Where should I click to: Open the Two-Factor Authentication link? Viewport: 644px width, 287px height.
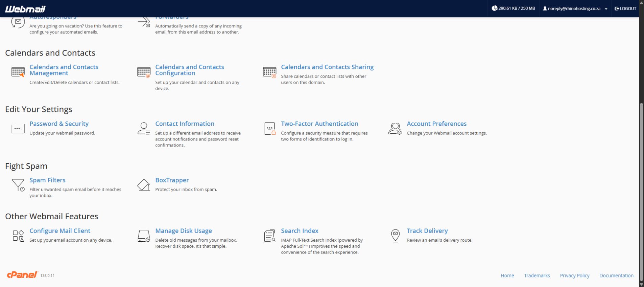click(x=319, y=124)
